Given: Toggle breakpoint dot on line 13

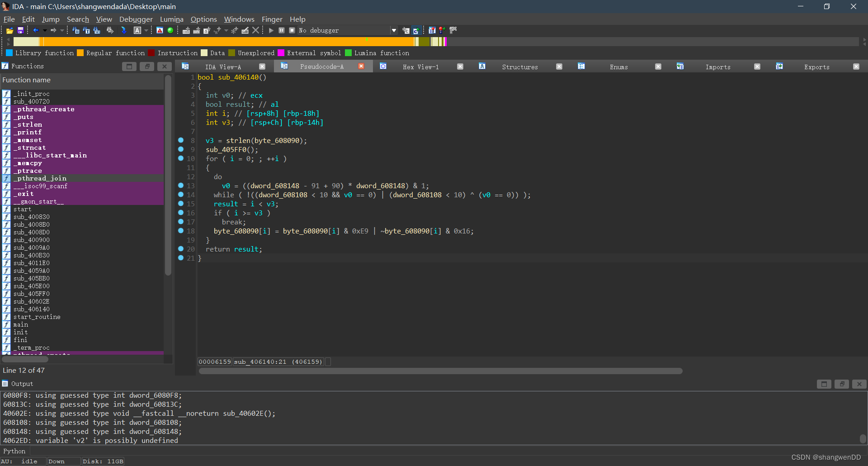Looking at the screenshot, I should (181, 185).
